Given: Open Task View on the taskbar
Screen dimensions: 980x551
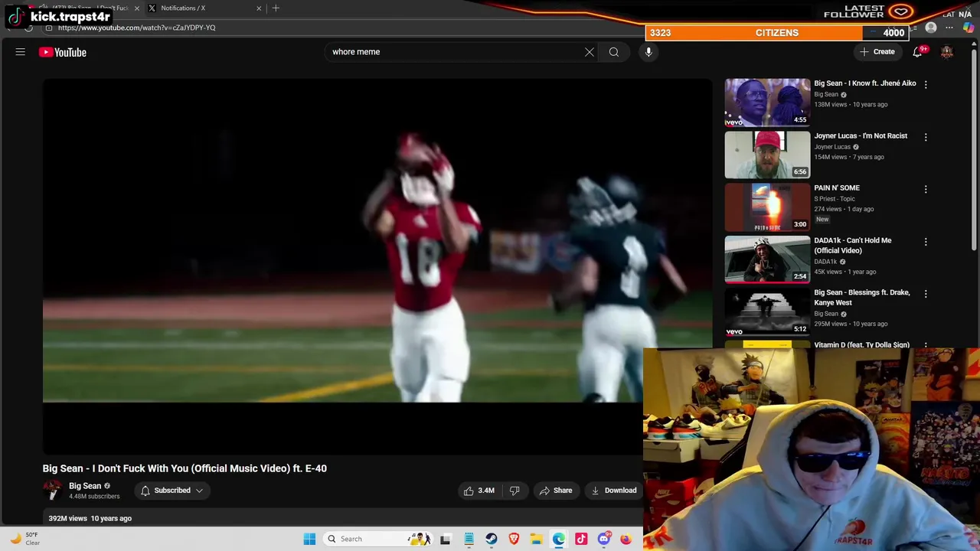Looking at the screenshot, I should click(x=445, y=539).
